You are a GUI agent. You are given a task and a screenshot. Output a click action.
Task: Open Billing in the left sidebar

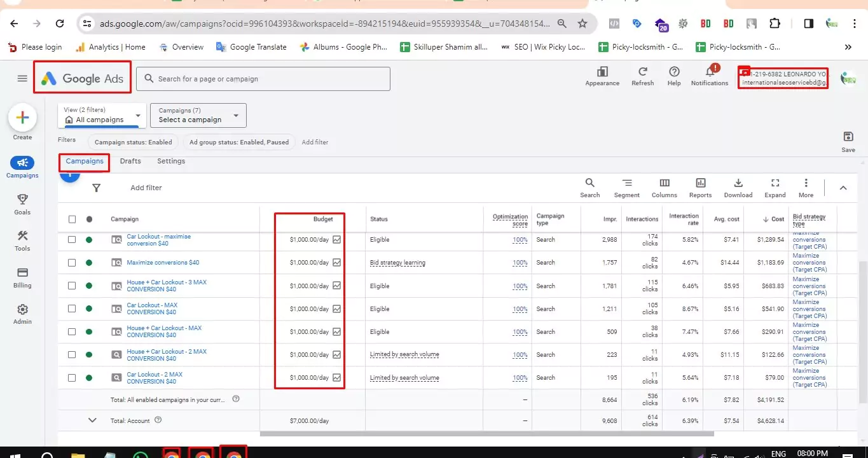pos(22,278)
